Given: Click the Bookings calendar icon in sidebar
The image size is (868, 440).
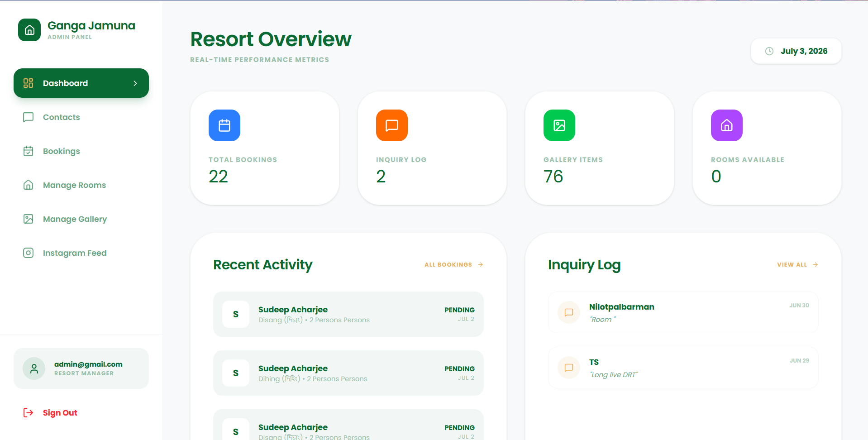Looking at the screenshot, I should tap(28, 151).
